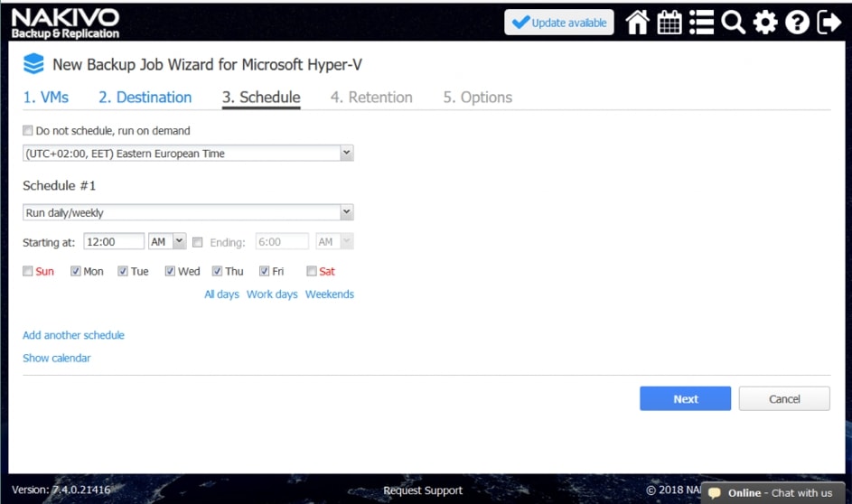The width and height of the screenshot is (852, 504).
Task: Open the activities list icon
Action: (701, 23)
